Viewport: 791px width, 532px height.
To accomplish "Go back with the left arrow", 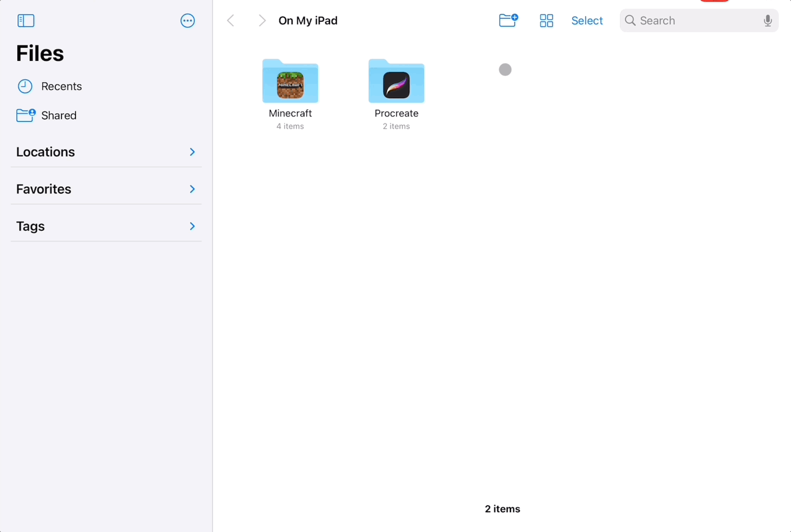I will click(x=231, y=21).
